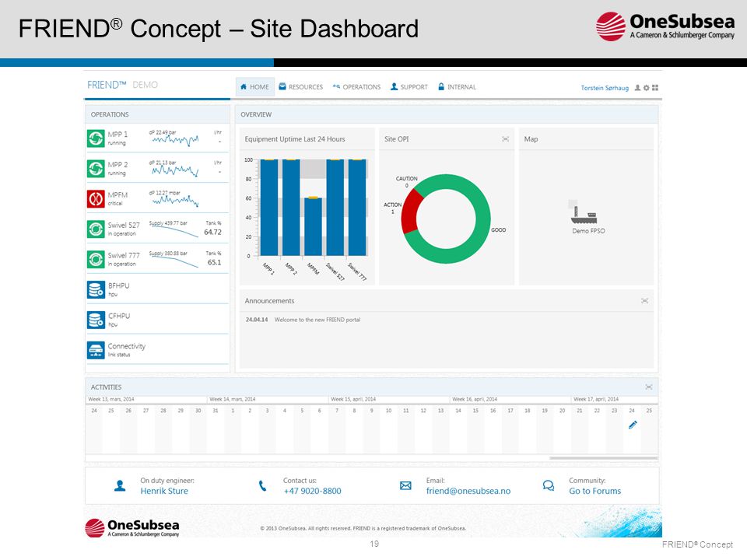Select the Connectivity row label

click(x=126, y=346)
